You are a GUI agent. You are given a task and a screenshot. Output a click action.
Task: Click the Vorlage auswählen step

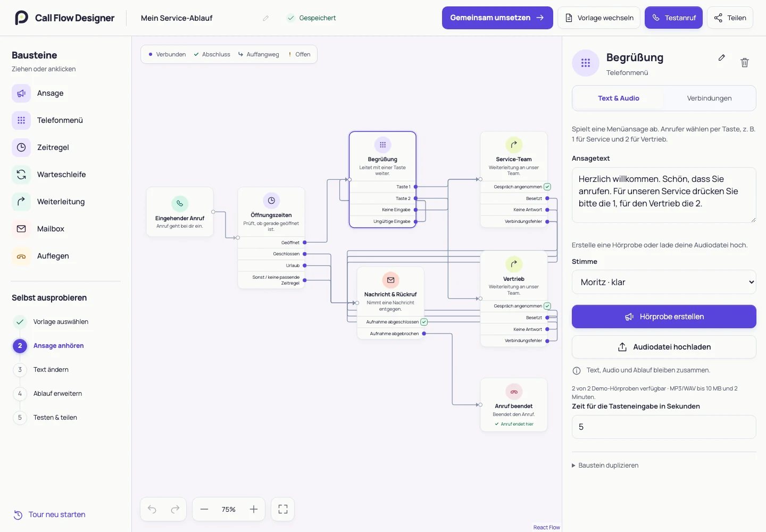tap(51, 322)
